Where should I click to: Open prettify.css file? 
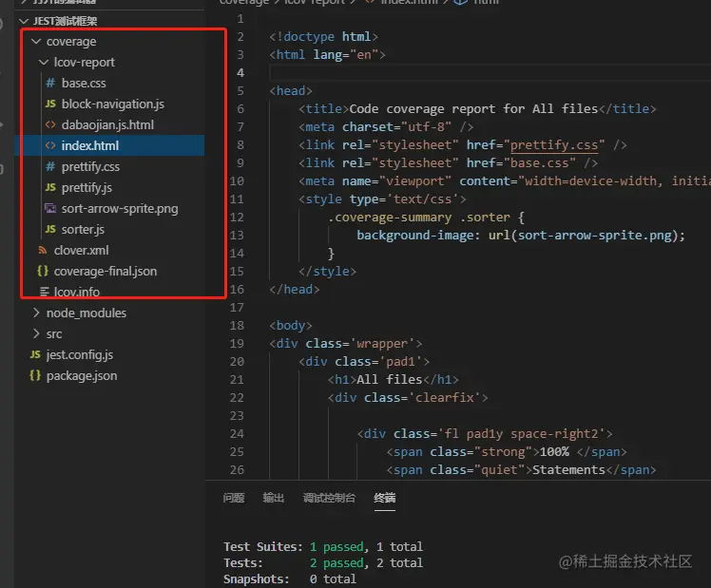(90, 166)
